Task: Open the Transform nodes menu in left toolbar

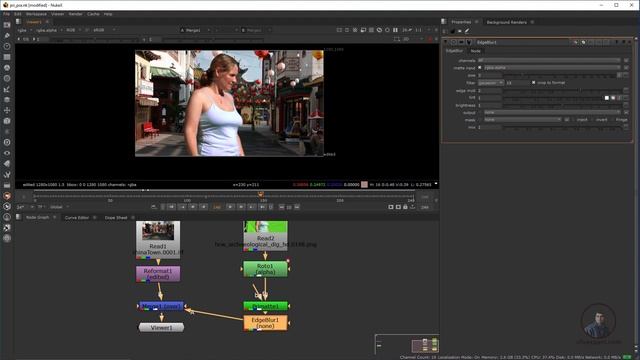Action: coord(7,110)
